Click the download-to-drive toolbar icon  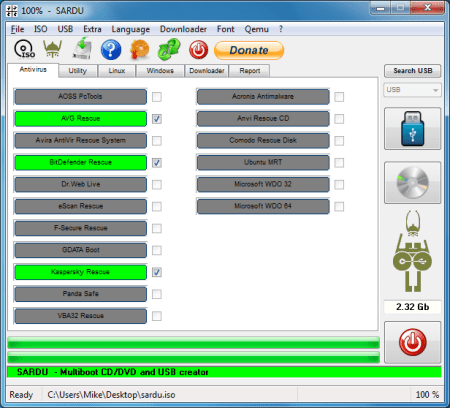[x=82, y=49]
